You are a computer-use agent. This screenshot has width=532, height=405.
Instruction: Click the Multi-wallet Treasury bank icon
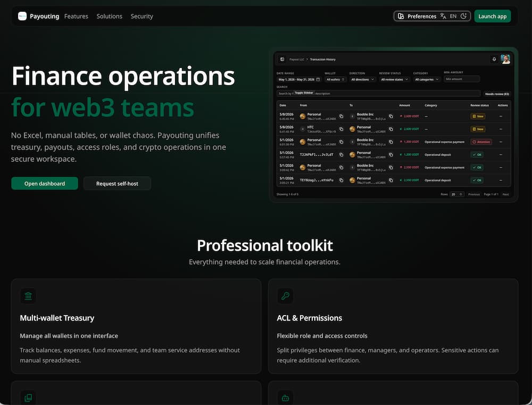click(28, 296)
